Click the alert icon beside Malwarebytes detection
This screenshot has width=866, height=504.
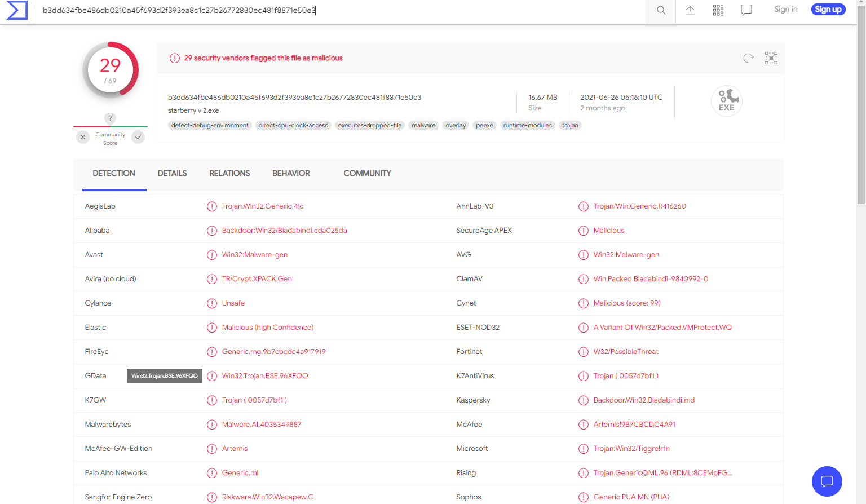(x=212, y=425)
